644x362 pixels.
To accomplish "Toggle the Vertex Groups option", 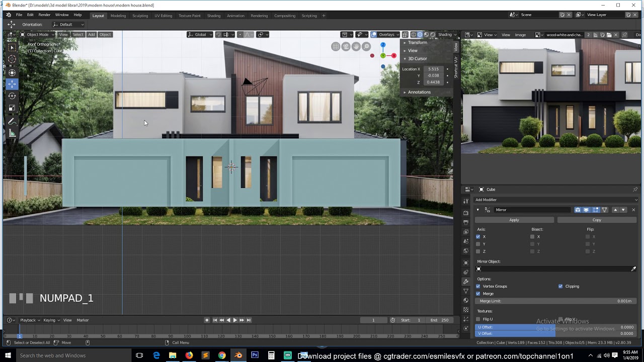I will click(x=478, y=287).
